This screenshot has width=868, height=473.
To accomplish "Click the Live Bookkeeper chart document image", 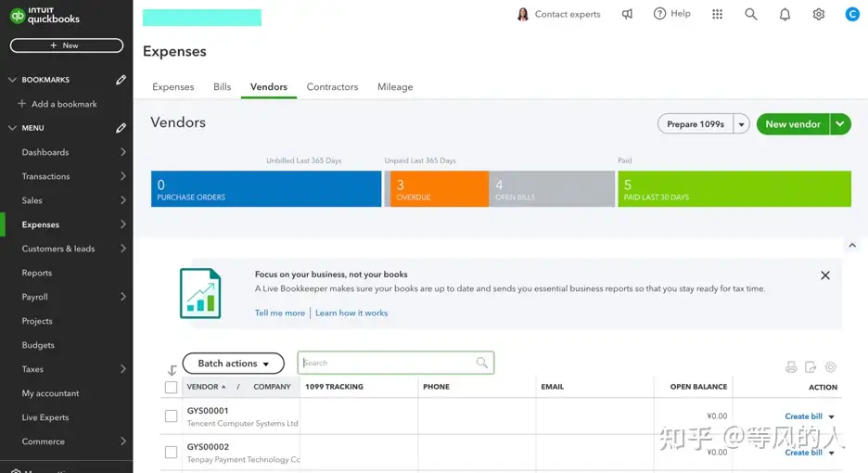I will tap(200, 293).
